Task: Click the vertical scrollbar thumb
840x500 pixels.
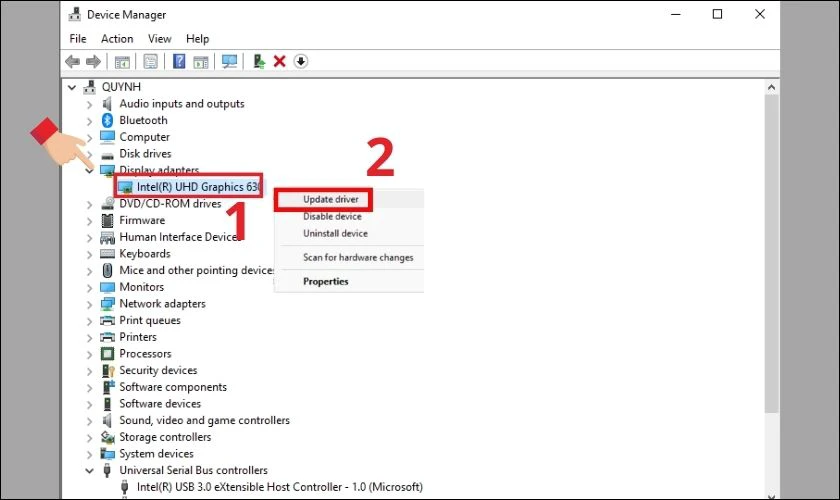Action: click(771, 255)
